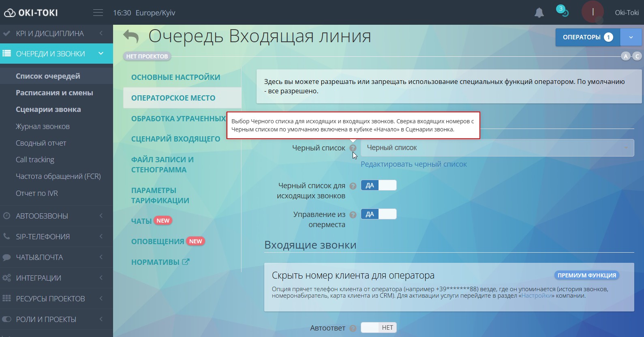Image resolution: width=644 pixels, height=337 pixels.
Task: Open Call tracking in the sidebar
Action: click(35, 159)
